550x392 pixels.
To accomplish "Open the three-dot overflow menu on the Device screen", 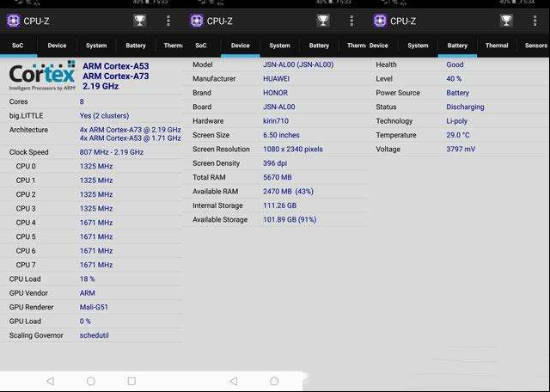I will coord(351,21).
